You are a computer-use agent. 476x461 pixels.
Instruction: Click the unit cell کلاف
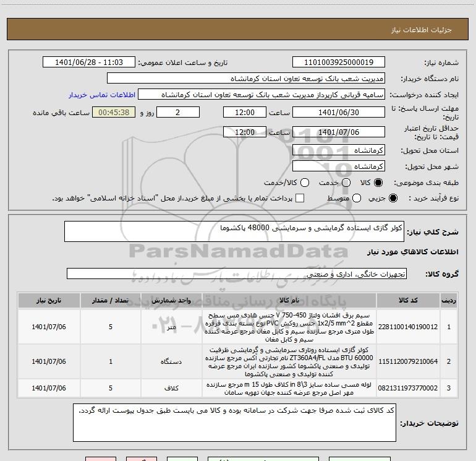point(171,388)
